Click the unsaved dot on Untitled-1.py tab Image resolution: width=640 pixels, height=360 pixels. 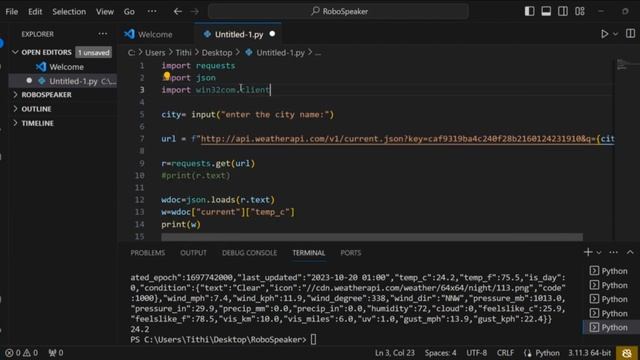[272, 34]
